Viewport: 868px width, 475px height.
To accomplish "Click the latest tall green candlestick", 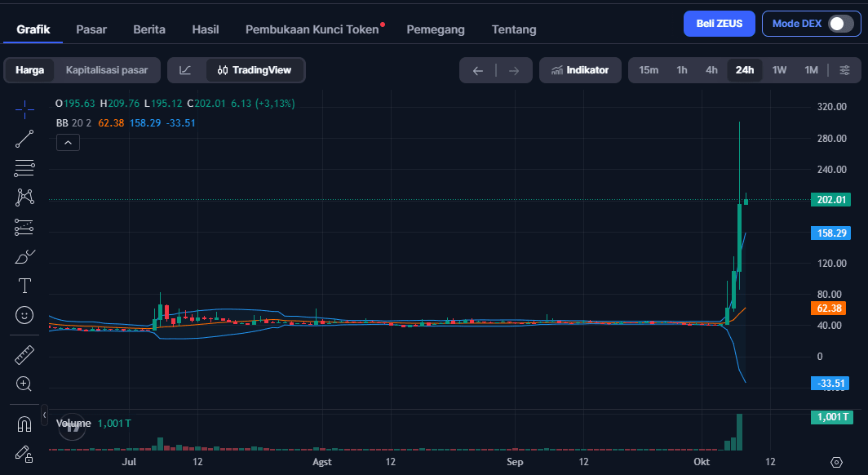I will [x=740, y=237].
